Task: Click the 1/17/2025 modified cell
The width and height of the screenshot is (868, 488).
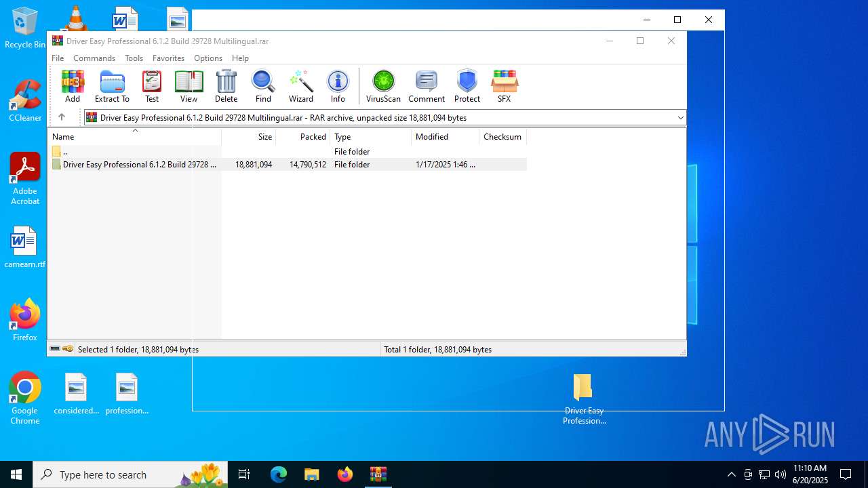Action: tap(445, 165)
